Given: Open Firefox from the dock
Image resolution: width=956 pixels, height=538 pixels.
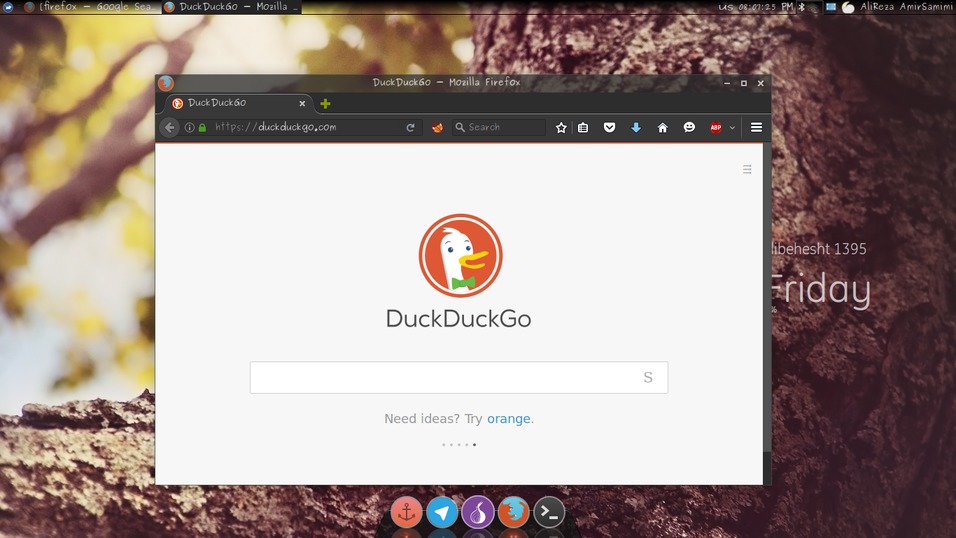Looking at the screenshot, I should click(513, 512).
